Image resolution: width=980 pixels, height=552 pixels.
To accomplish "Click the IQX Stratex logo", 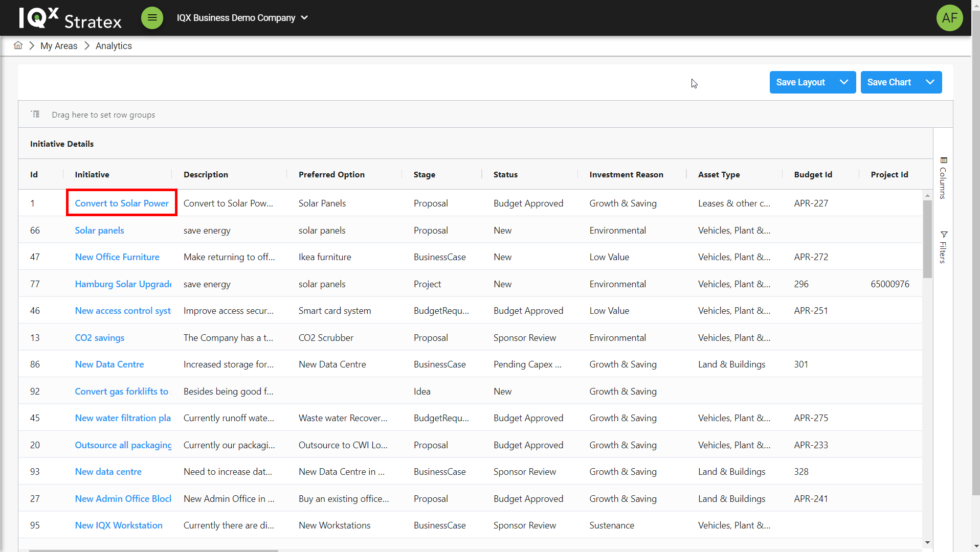I will [x=70, y=18].
